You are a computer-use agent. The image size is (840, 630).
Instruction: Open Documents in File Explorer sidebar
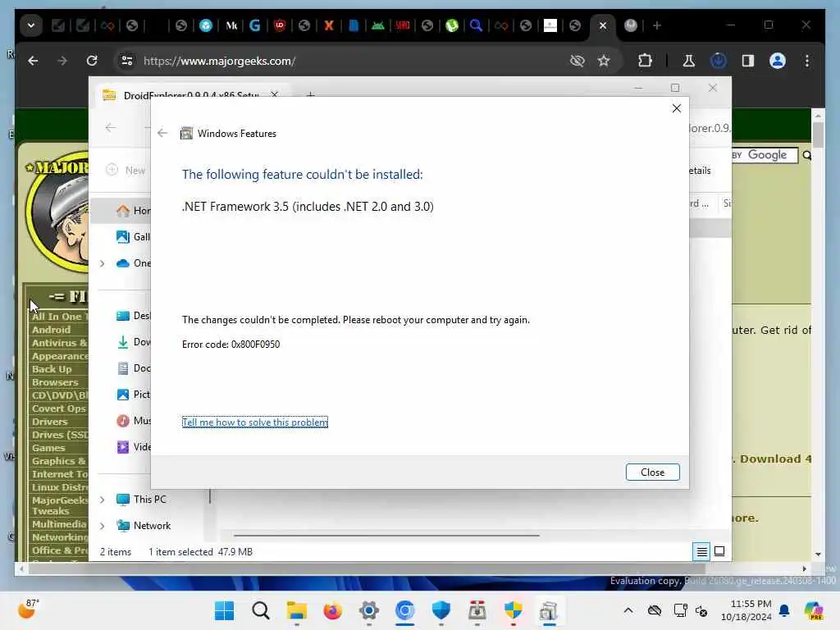click(x=134, y=368)
